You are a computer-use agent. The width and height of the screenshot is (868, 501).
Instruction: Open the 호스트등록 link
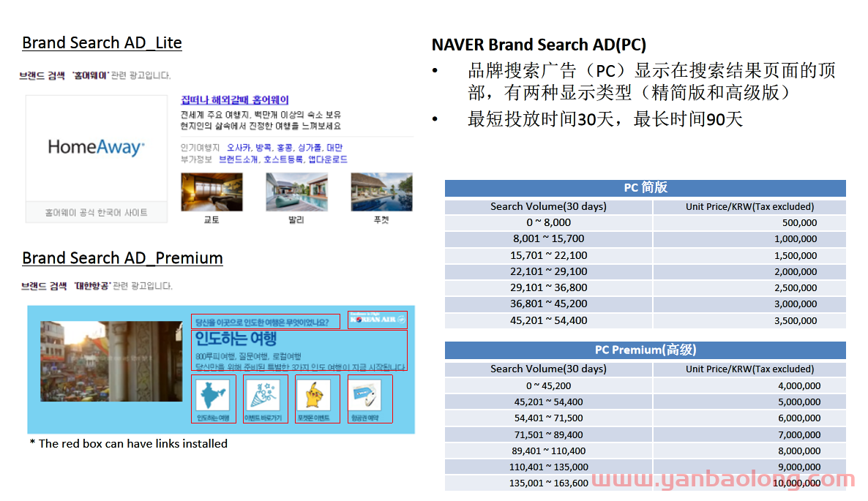coord(283,159)
